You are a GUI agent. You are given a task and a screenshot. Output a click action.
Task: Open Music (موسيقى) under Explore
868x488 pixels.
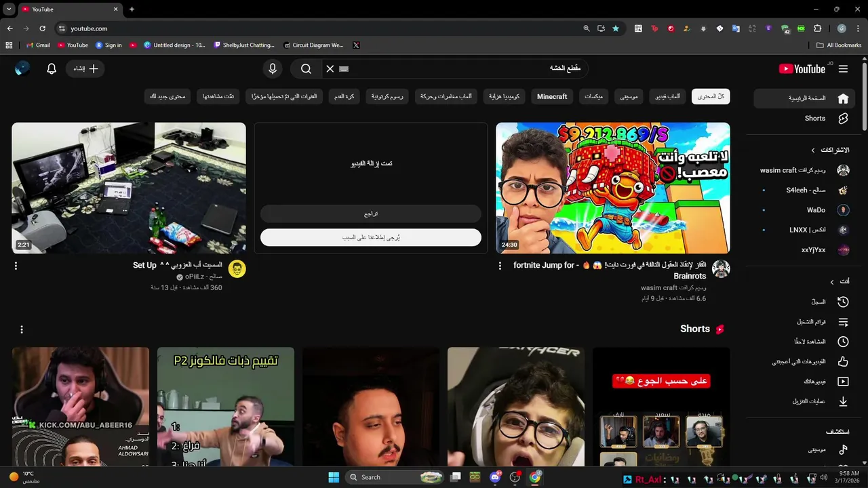click(804, 449)
